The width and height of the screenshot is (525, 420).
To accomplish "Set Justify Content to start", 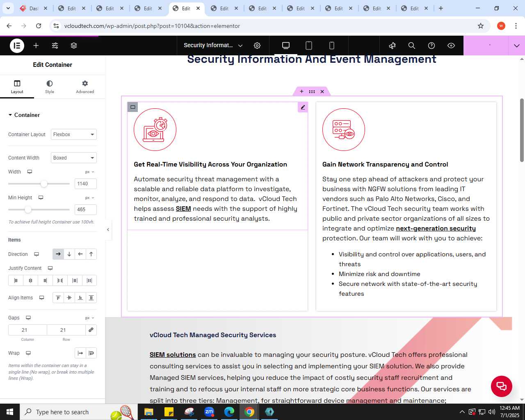I will tap(16, 281).
